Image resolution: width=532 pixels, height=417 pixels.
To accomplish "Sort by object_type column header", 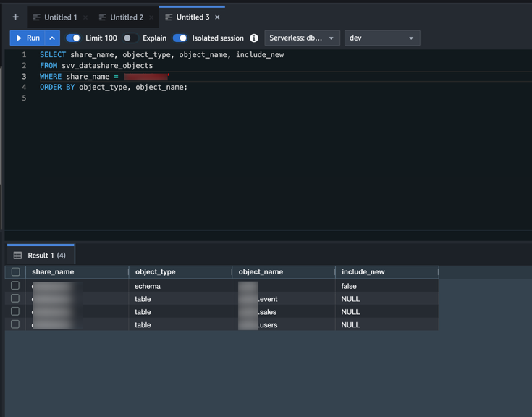I will pos(180,271).
